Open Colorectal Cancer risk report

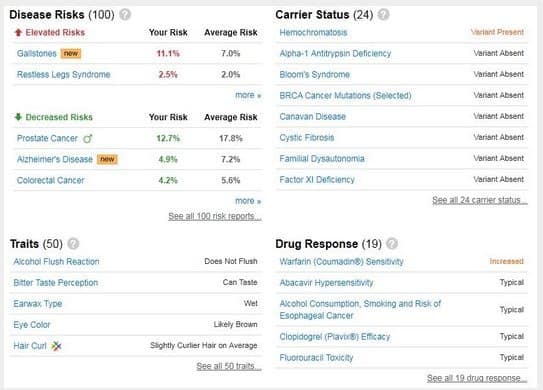click(x=51, y=180)
